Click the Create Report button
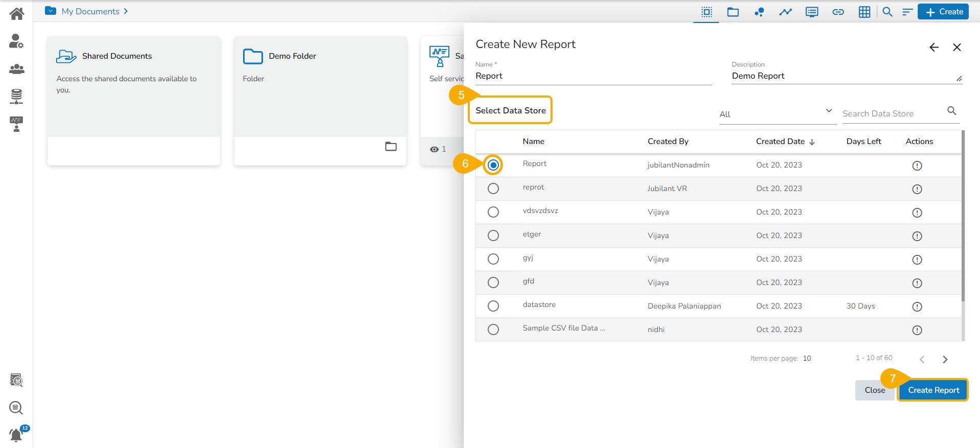This screenshot has width=980, height=448. 933,390
